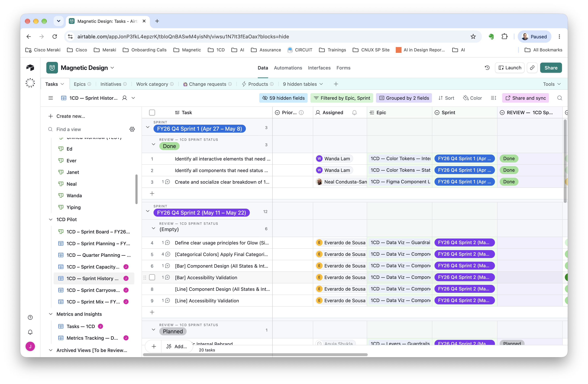Screen dimensions: 588x384
Task: Collapse FY26 Q4 Sprint 1 group
Action: point(148,127)
